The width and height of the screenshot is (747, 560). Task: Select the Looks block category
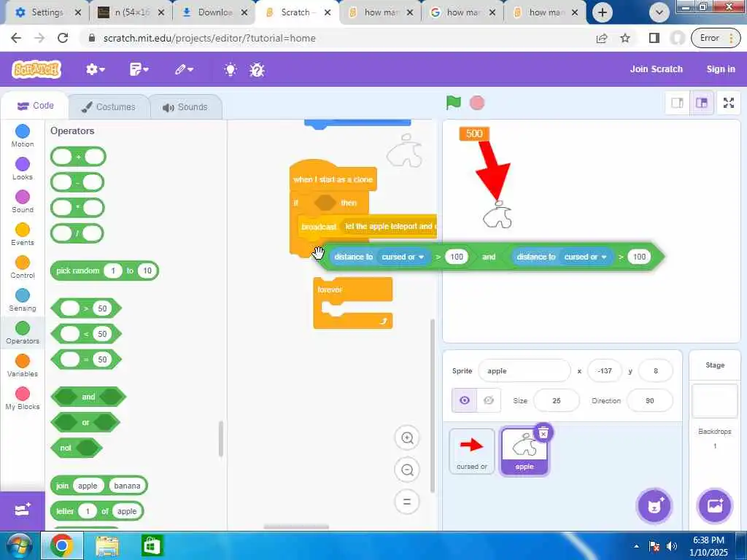pos(23,168)
